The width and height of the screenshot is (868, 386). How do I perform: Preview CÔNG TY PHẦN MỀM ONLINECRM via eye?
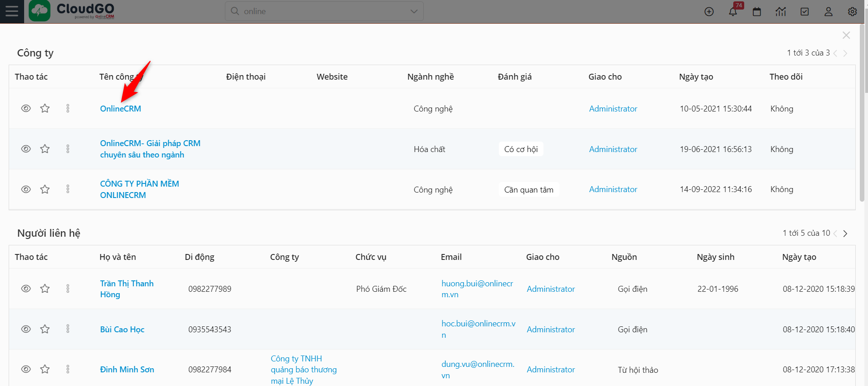pos(26,189)
